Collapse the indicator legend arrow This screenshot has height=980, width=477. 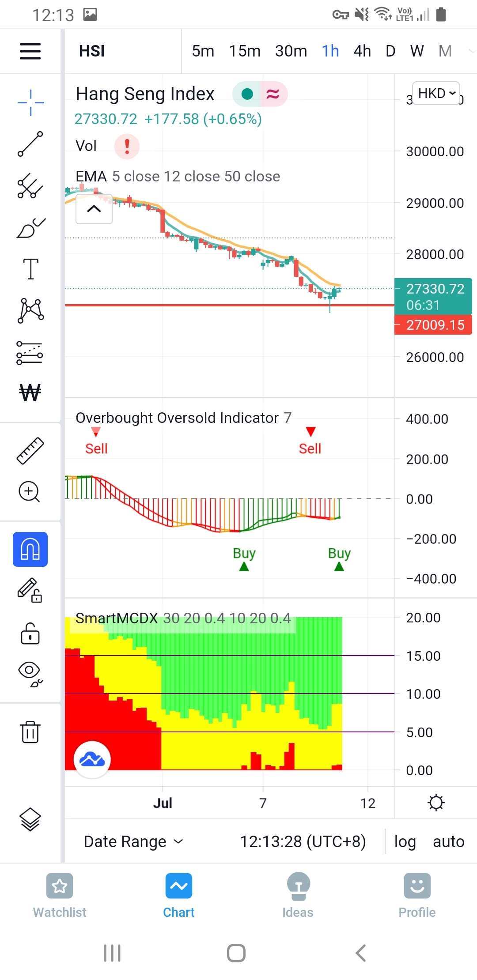pos(94,208)
